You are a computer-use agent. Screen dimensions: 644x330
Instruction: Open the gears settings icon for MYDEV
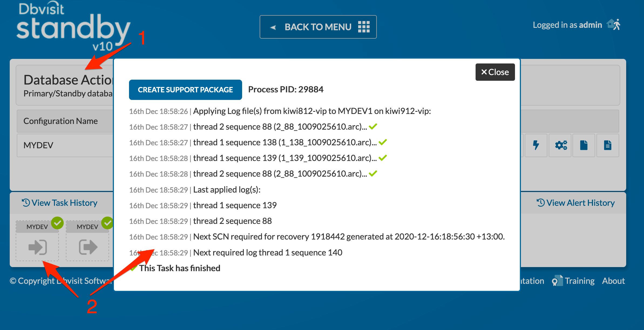point(561,145)
